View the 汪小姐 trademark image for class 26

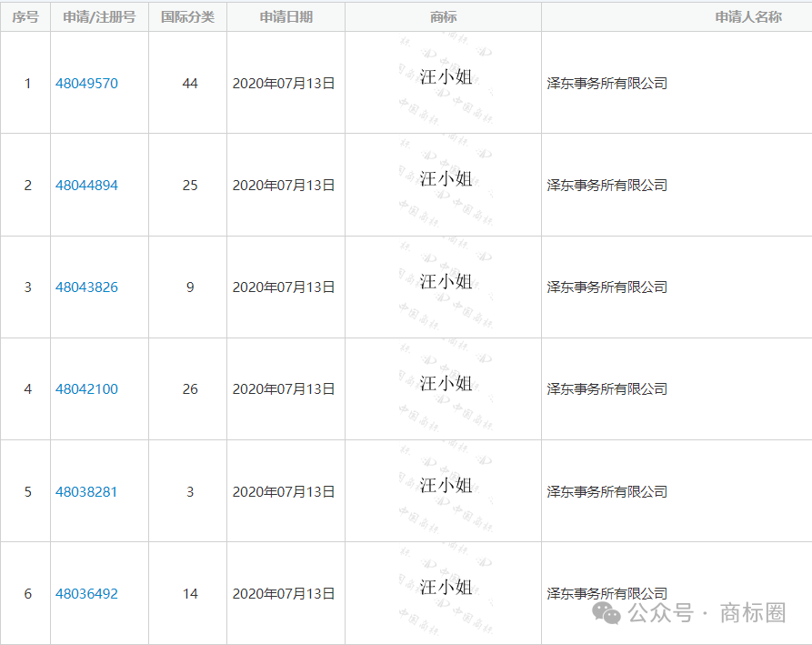pyautogui.click(x=445, y=383)
